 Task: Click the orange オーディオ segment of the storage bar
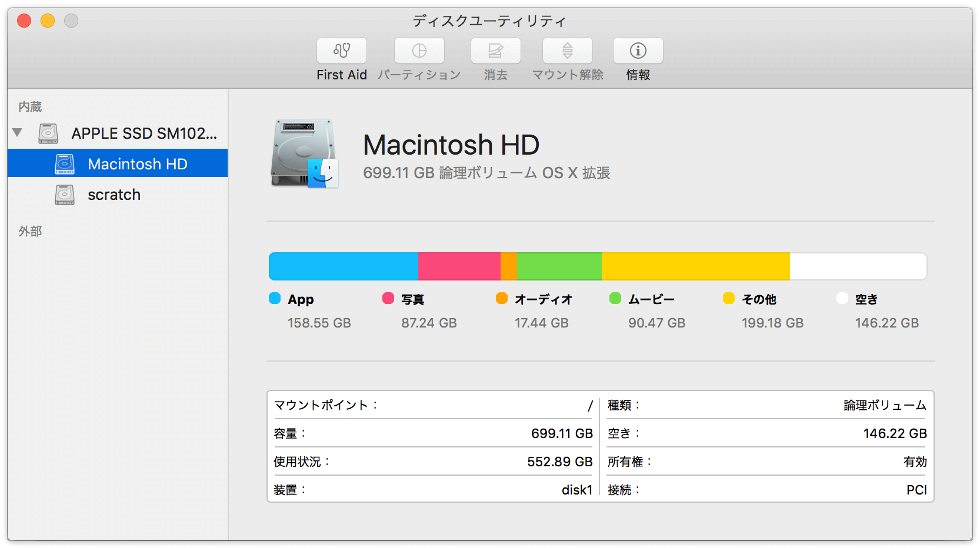point(509,266)
